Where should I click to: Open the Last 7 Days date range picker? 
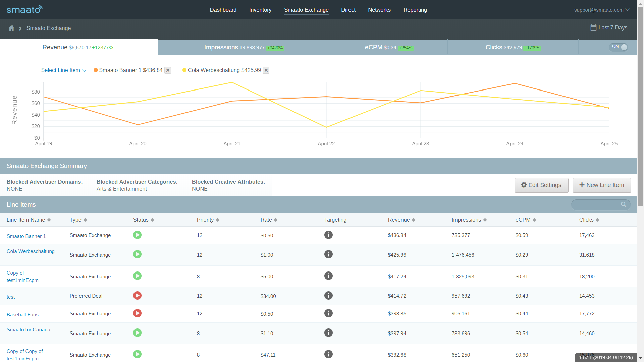pyautogui.click(x=609, y=28)
